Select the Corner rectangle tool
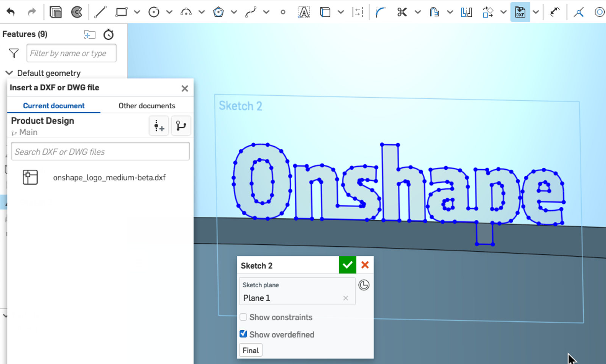606x364 pixels. coord(121,12)
